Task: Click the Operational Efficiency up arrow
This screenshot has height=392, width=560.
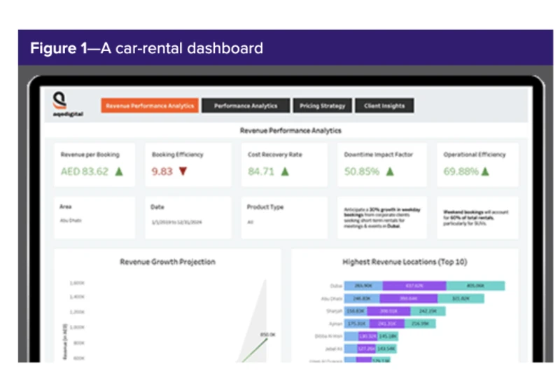Action: point(485,171)
